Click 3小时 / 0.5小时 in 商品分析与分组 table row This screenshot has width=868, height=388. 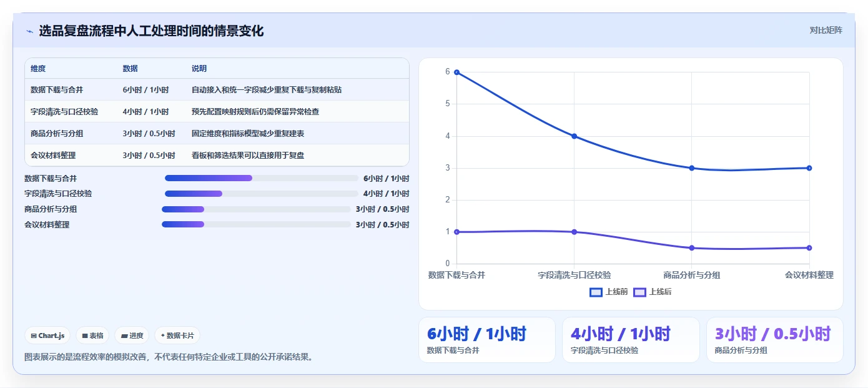(x=149, y=134)
